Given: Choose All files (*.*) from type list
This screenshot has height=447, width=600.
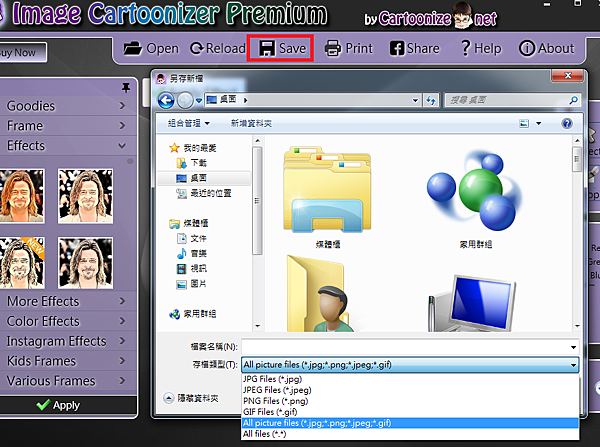Looking at the screenshot, I should point(410,434).
